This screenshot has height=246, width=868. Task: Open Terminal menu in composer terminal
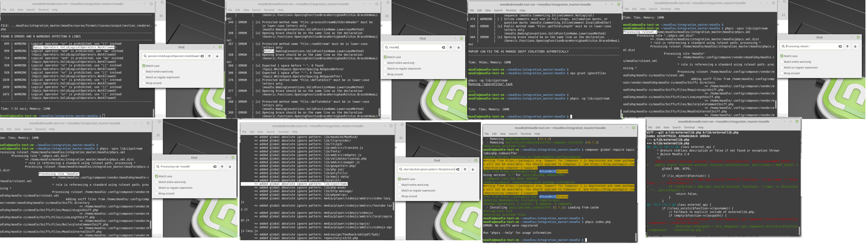[x=526, y=134]
